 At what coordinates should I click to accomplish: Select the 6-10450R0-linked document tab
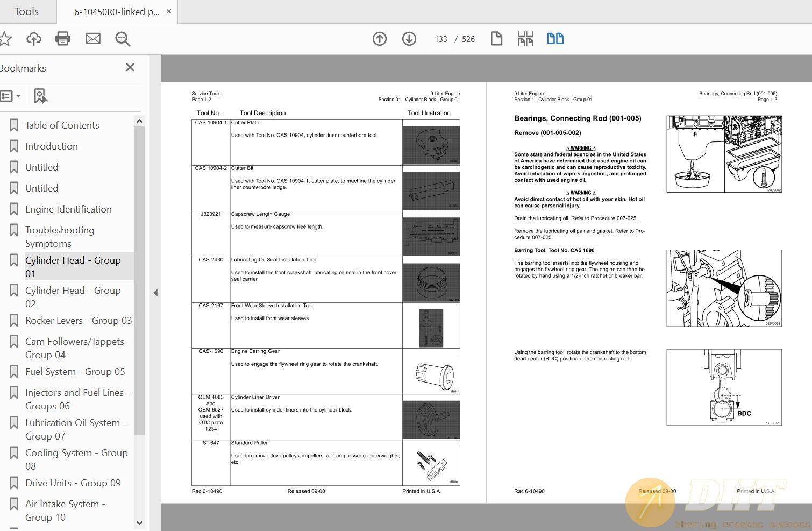point(117,11)
